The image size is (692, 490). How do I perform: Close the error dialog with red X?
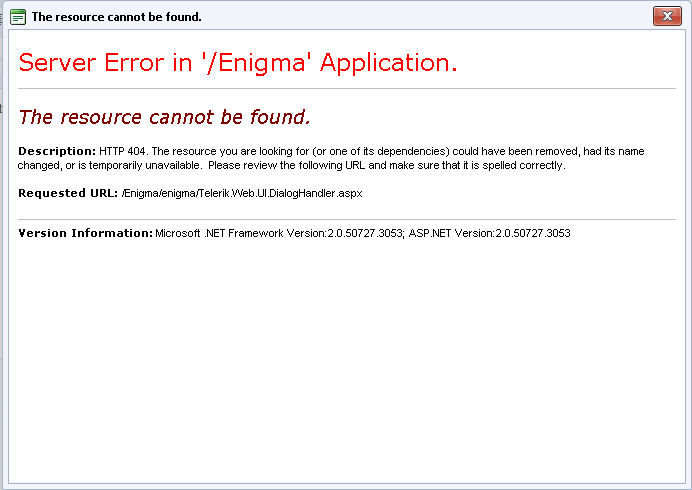[x=666, y=16]
